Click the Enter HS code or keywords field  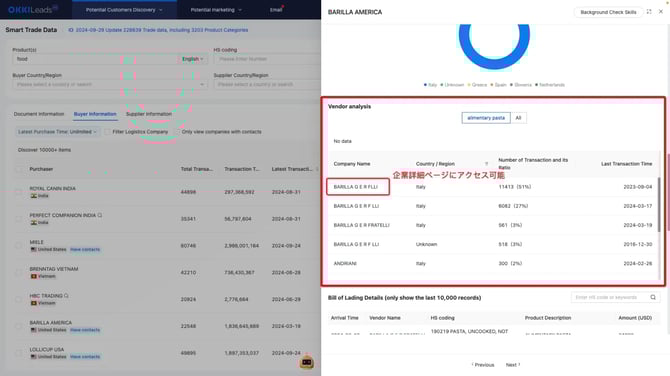click(610, 297)
